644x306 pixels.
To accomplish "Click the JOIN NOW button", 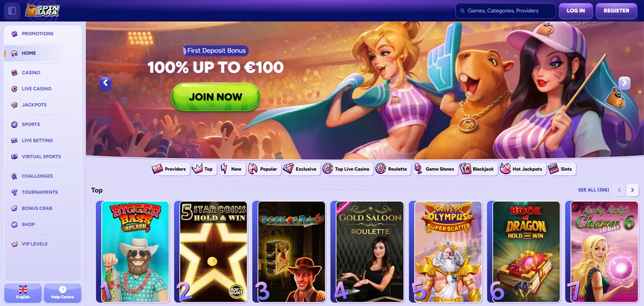I will (216, 97).
